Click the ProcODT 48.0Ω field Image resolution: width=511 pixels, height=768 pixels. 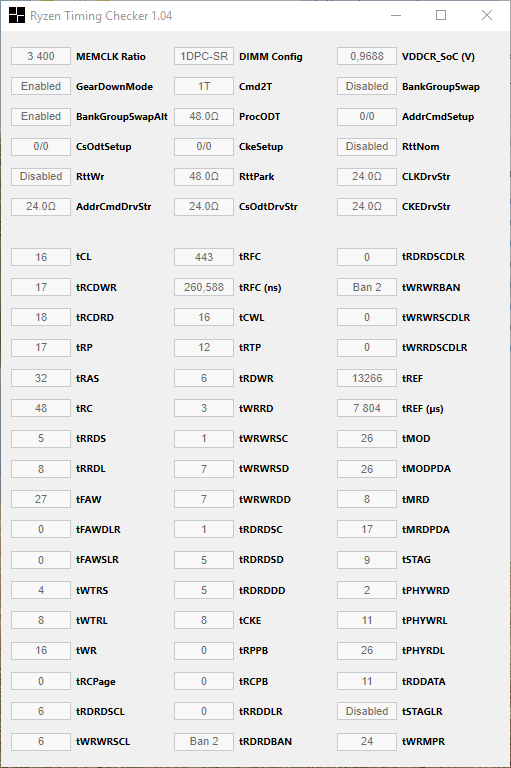(204, 117)
